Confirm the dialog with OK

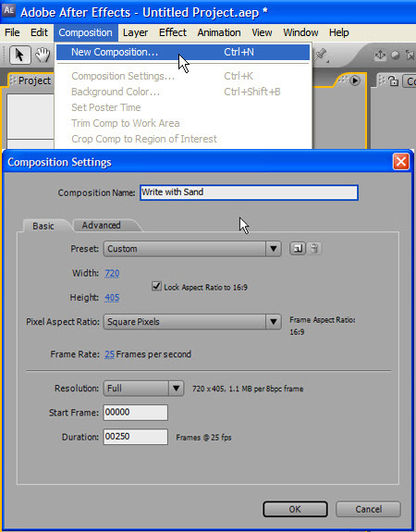(x=295, y=509)
